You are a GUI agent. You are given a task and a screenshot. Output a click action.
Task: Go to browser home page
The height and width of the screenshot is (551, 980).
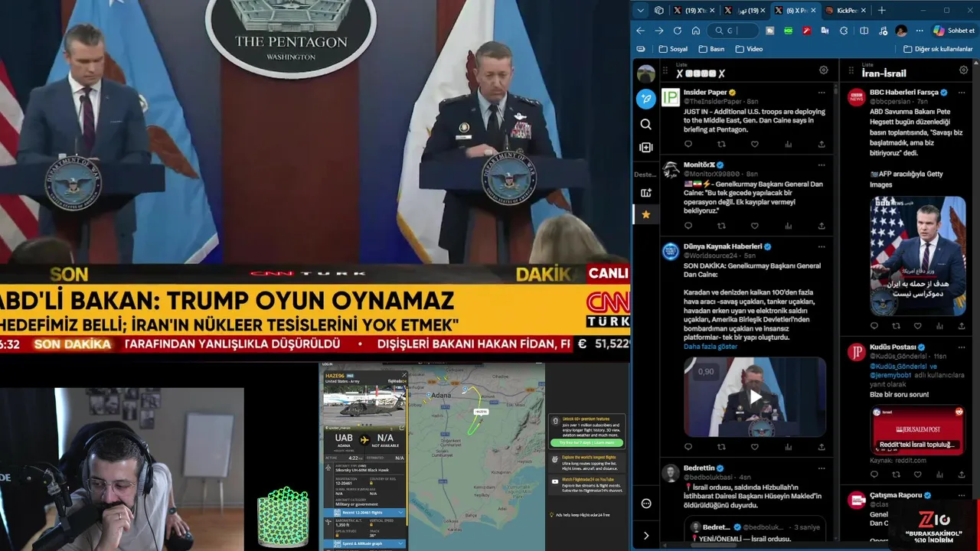[696, 31]
